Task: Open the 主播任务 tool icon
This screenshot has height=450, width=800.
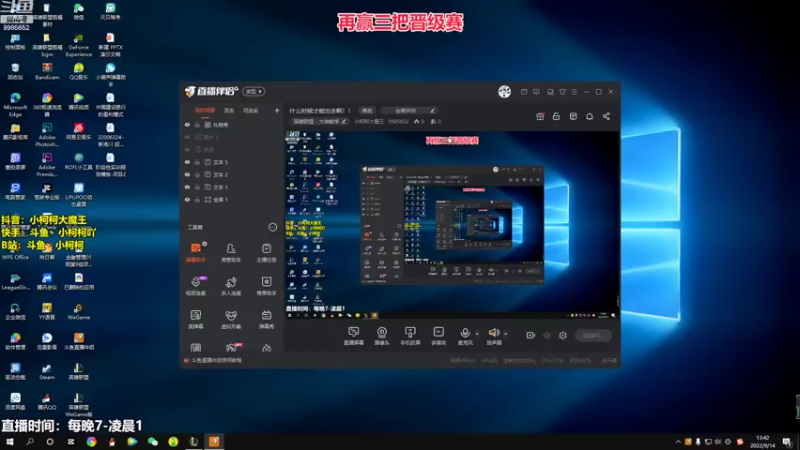Action: tap(266, 252)
